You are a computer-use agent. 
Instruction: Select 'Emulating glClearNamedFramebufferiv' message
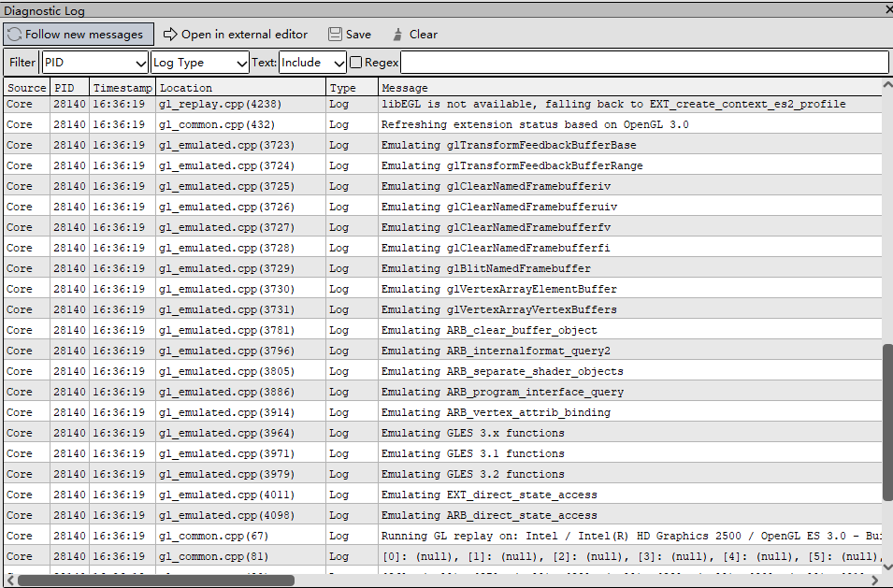tap(496, 186)
